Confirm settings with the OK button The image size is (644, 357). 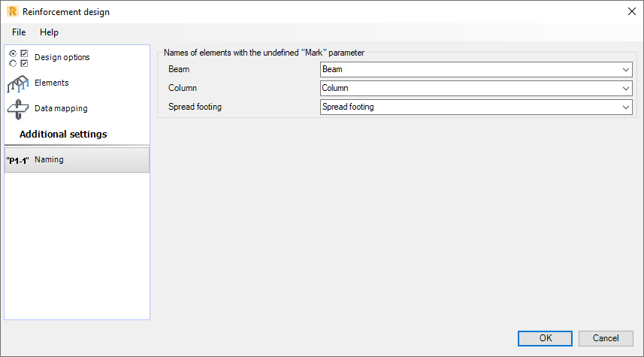click(546, 338)
